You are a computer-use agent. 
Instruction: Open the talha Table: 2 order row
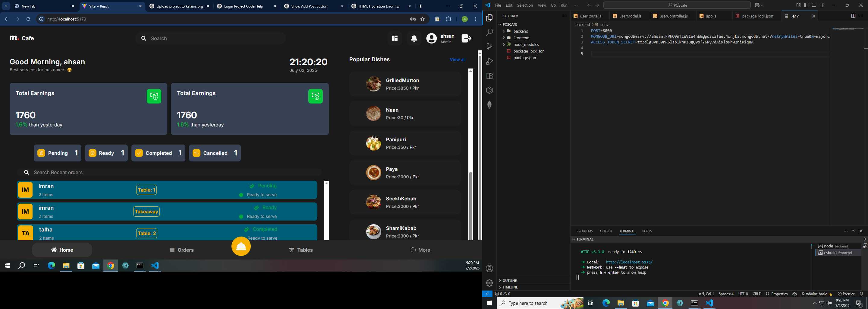coord(167,232)
